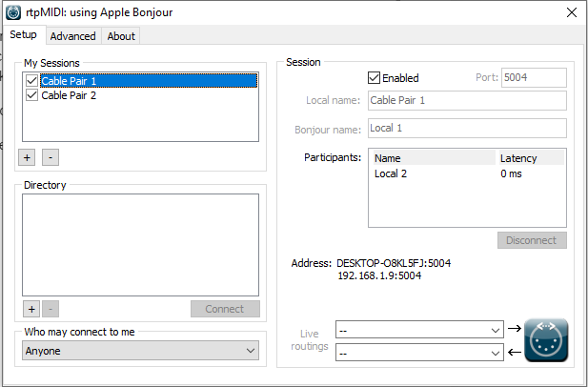Click the Port field showing 5004
The height and width of the screenshot is (387, 588).
point(534,77)
